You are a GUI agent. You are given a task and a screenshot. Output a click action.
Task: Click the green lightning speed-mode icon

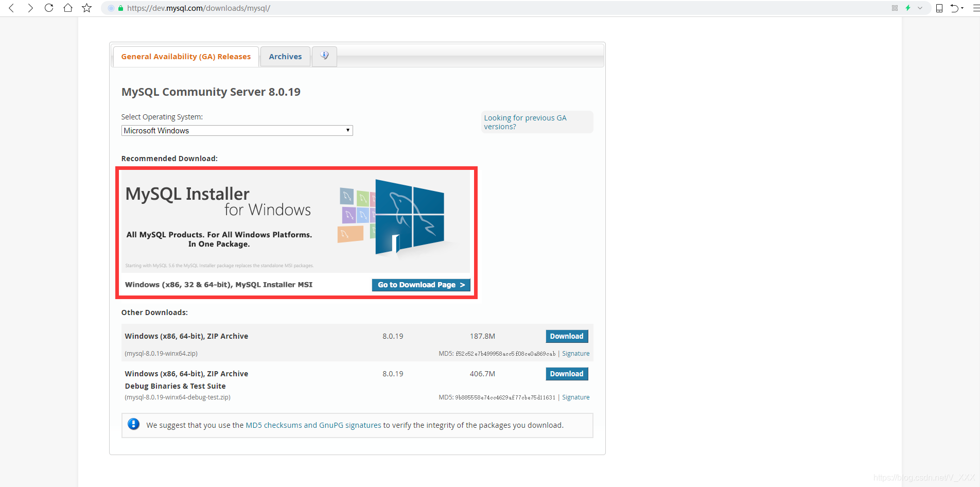pyautogui.click(x=908, y=8)
